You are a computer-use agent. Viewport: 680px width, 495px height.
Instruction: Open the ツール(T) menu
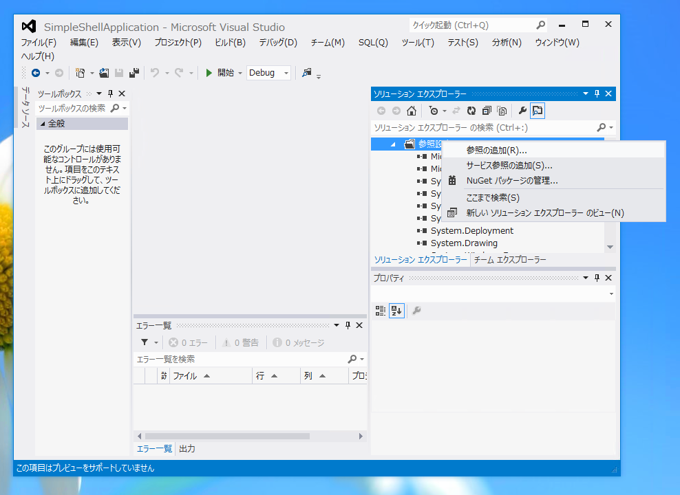pos(418,43)
